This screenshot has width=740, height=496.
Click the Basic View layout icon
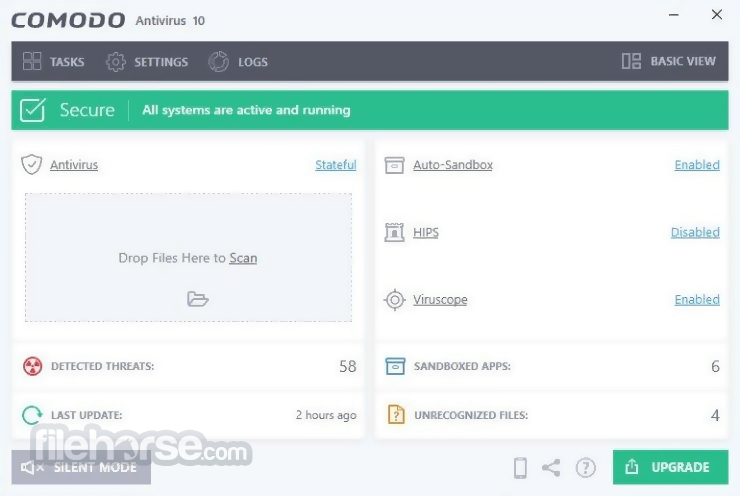631,61
